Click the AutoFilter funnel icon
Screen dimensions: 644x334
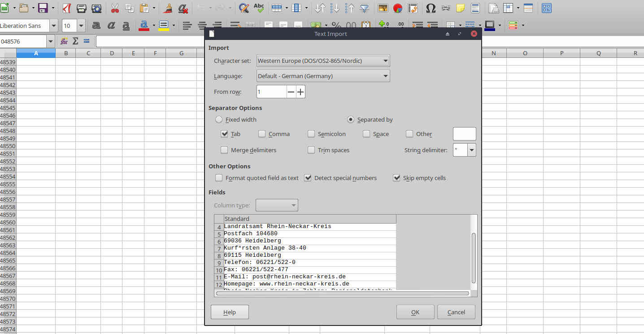click(365, 8)
